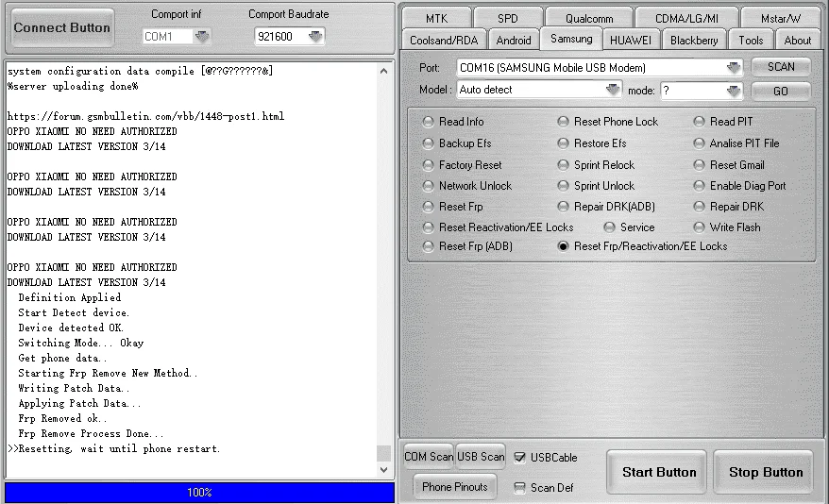
Task: Select the Reset Gmail option
Action: (x=729, y=165)
